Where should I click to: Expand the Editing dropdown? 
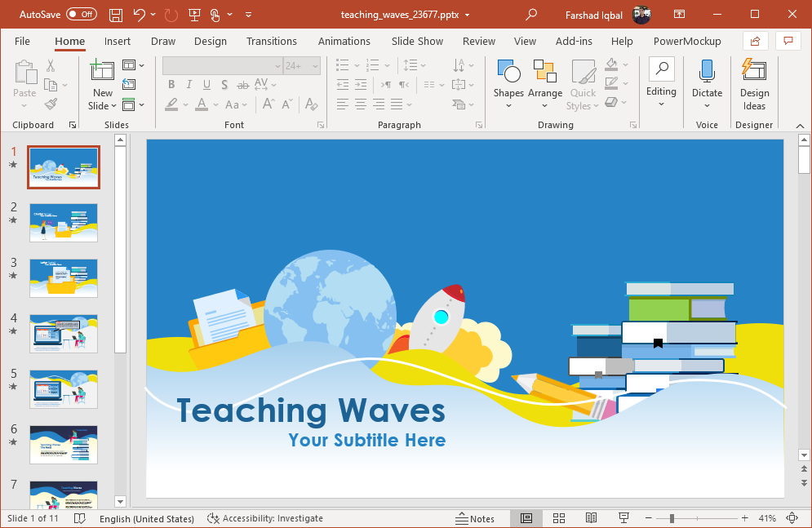[x=661, y=91]
